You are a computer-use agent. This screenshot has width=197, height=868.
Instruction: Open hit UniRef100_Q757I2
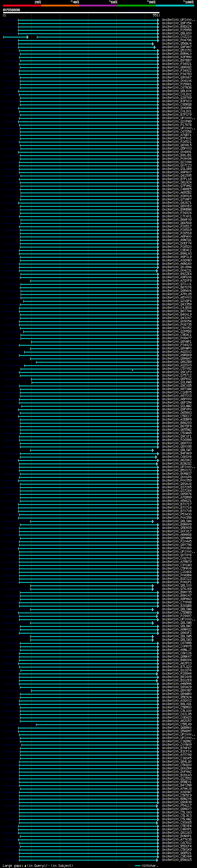click(x=176, y=375)
